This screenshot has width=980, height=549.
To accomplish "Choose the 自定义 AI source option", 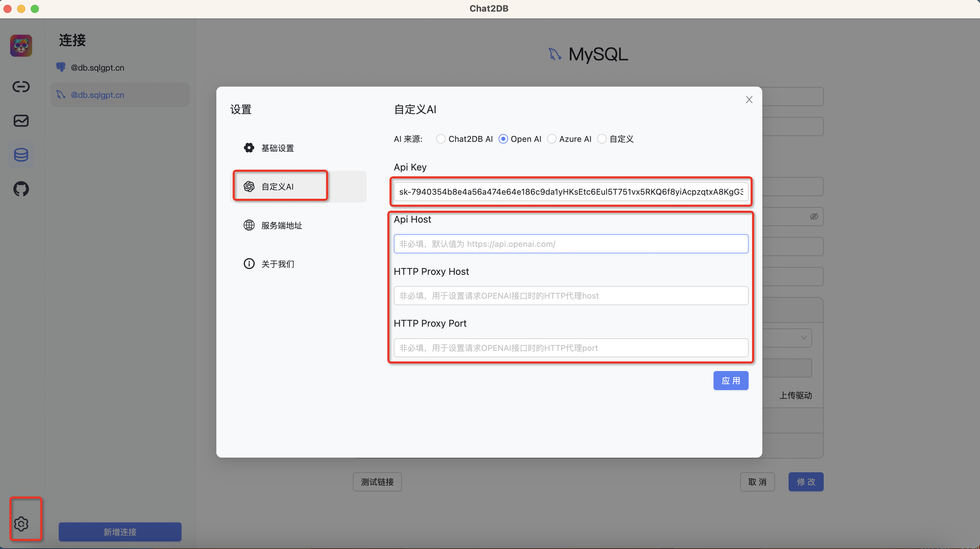I will pos(602,139).
